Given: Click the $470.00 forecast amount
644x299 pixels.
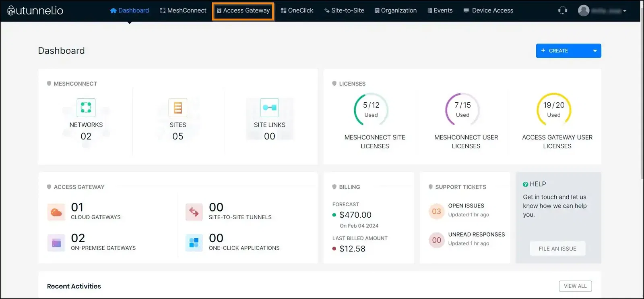Looking at the screenshot, I should tap(355, 215).
